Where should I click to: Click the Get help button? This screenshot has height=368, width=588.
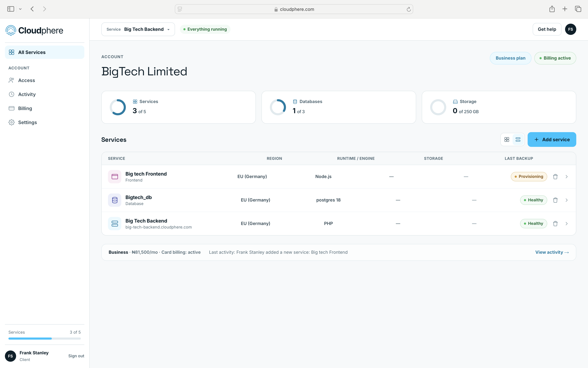[547, 29]
